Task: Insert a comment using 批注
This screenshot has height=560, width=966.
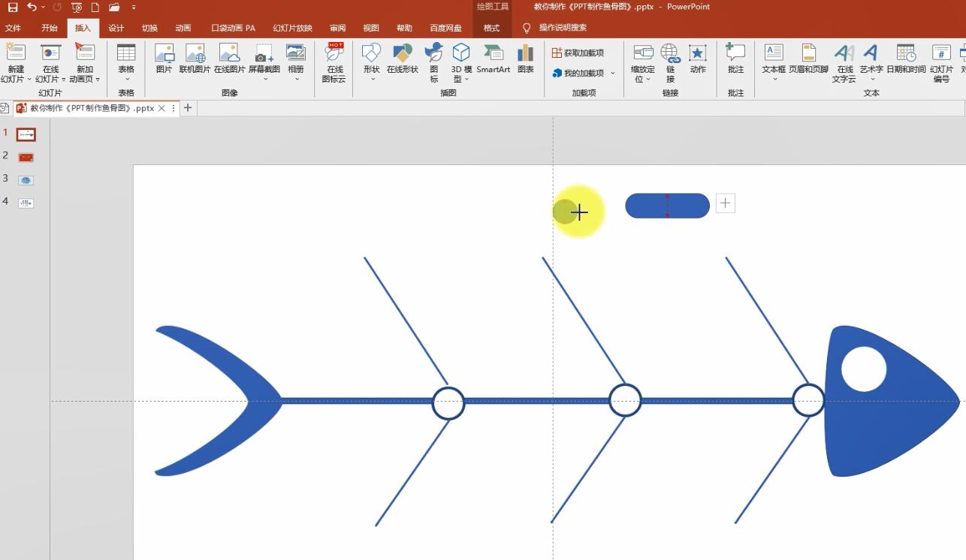Action: tap(735, 59)
